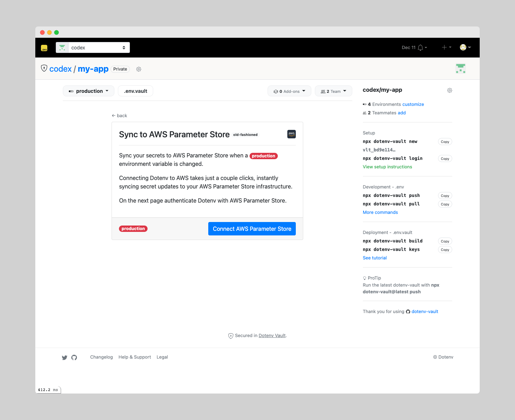Open the See tutorial link

375,258
